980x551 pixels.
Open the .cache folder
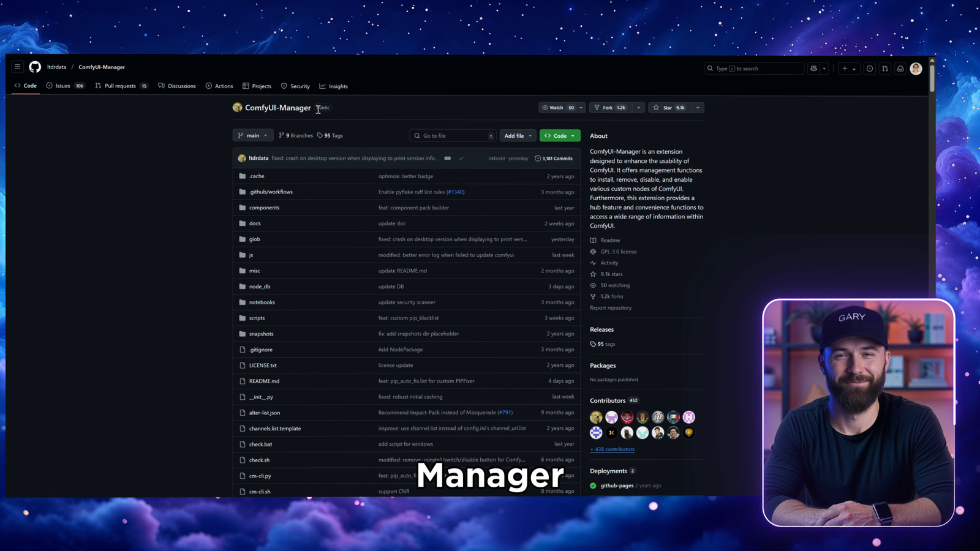point(257,176)
